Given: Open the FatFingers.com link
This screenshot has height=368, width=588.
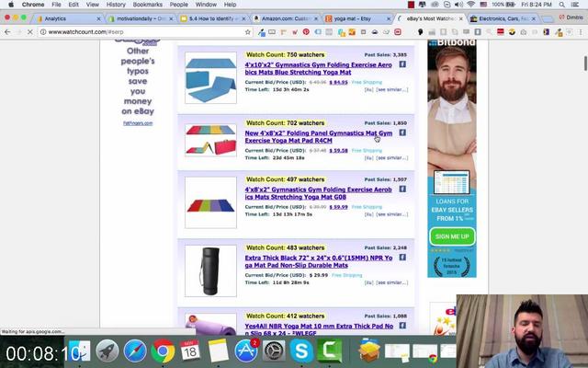Looking at the screenshot, I should (x=138, y=123).
